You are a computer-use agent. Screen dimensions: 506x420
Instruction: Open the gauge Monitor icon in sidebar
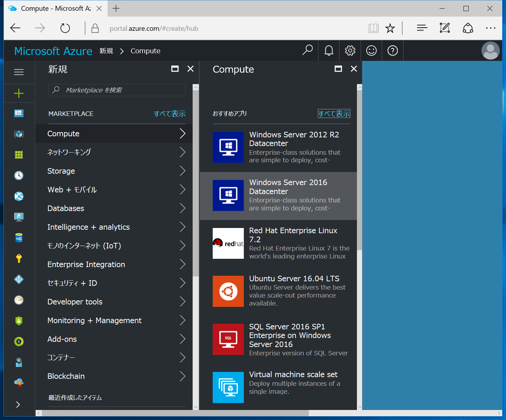pyautogui.click(x=19, y=300)
